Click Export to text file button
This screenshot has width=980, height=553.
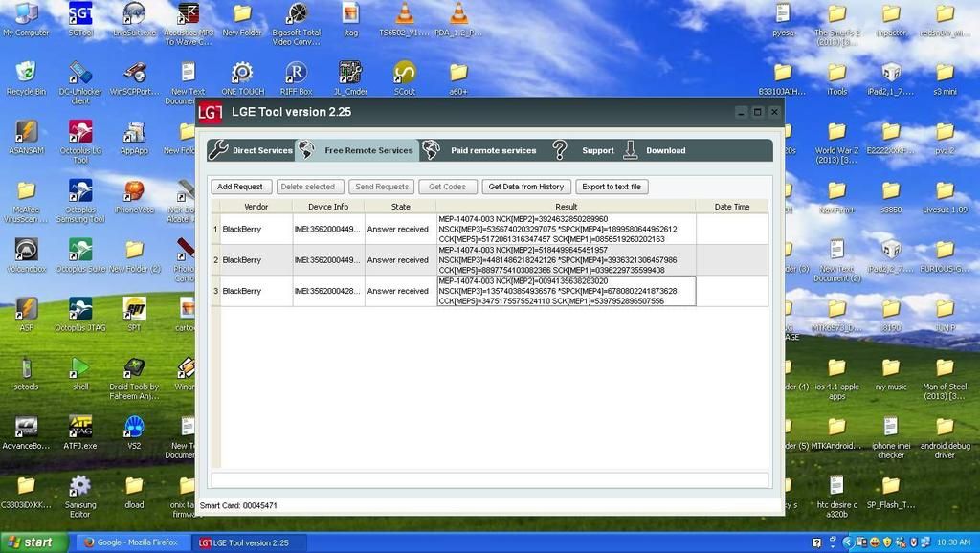click(612, 187)
